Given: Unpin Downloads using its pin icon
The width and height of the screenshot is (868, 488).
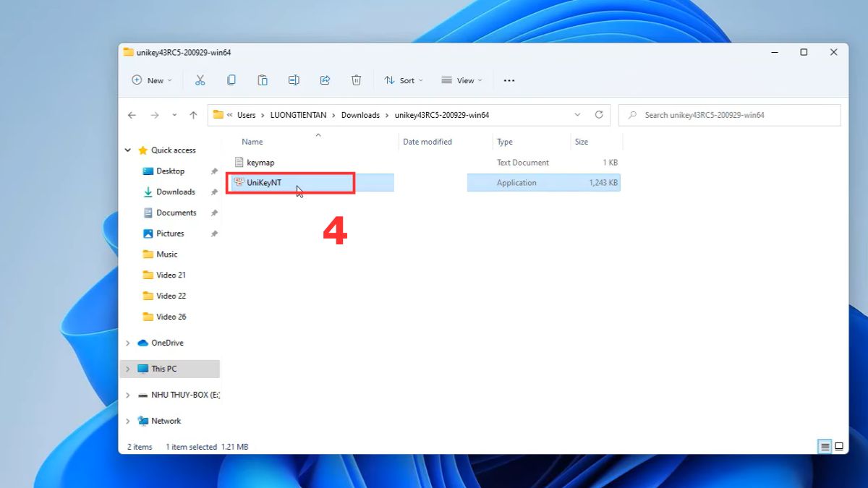Looking at the screenshot, I should [214, 192].
